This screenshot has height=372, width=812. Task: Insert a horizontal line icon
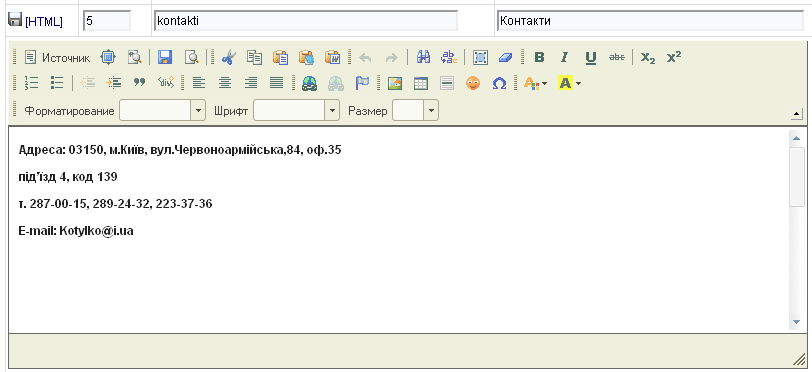[447, 83]
